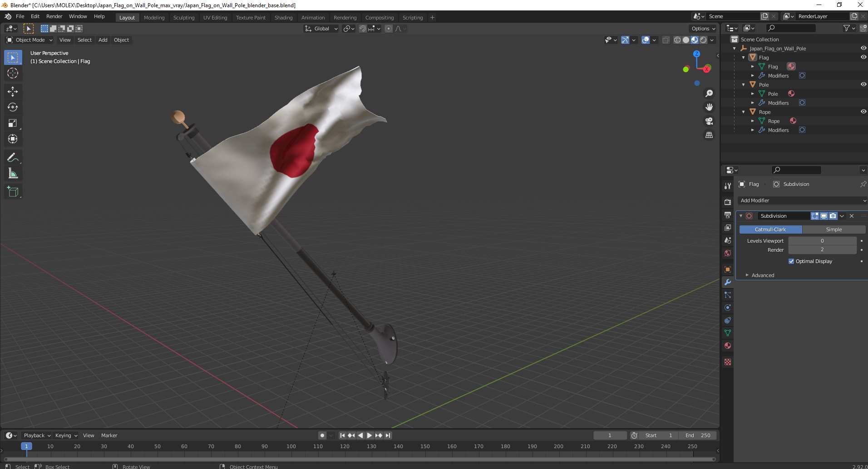This screenshot has width=868, height=469.
Task: Open the Render properties tab
Action: (728, 202)
